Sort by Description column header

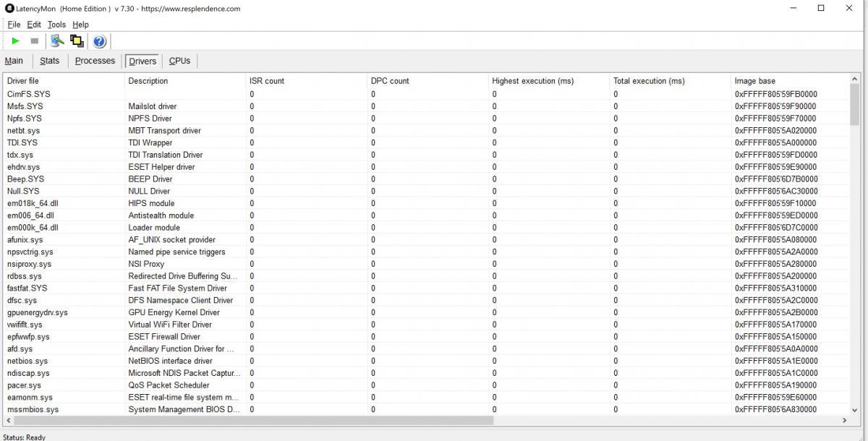186,81
